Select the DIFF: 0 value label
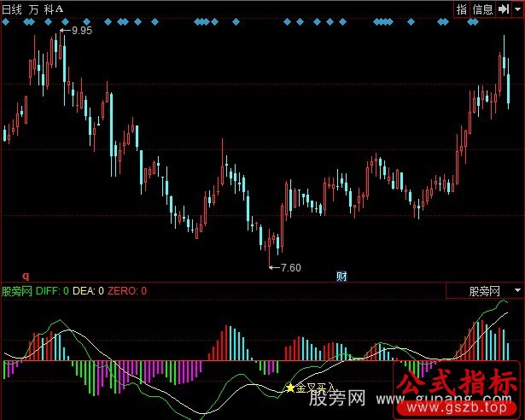This screenshot has width=525, height=420. tap(54, 291)
